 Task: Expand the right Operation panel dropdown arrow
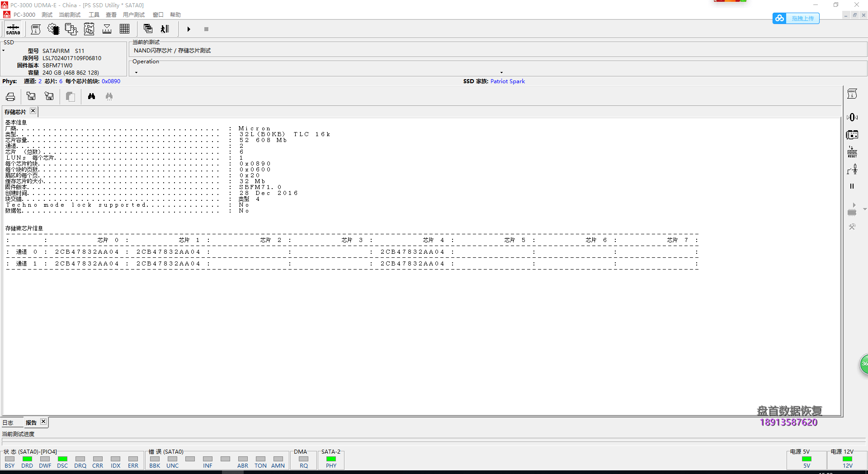tap(501, 72)
